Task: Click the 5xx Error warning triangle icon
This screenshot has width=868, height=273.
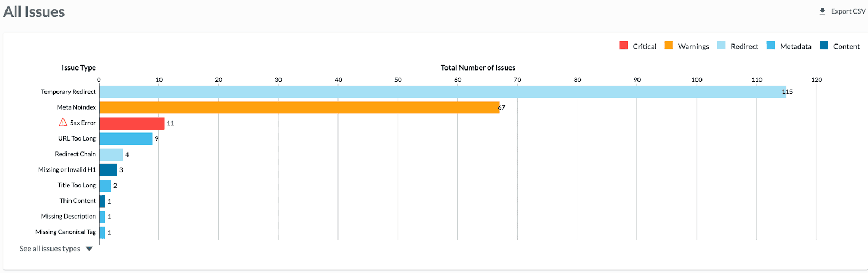Action: pos(63,123)
